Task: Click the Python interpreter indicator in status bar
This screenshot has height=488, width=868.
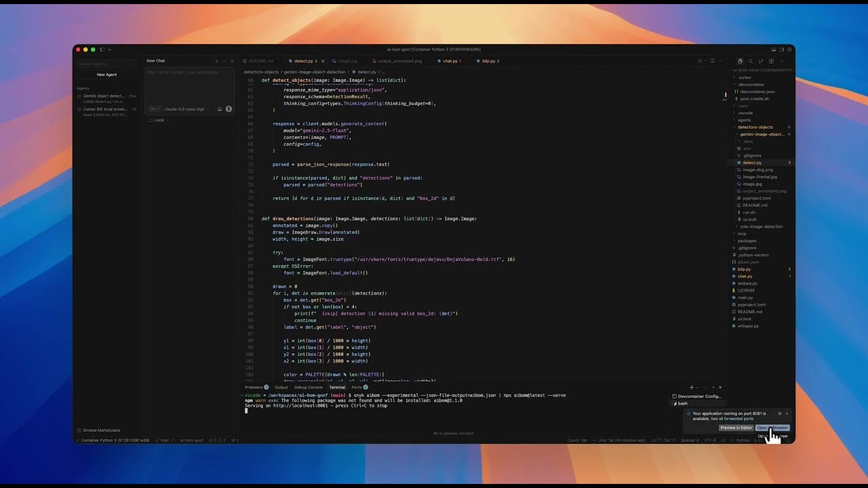Action: click(743, 440)
